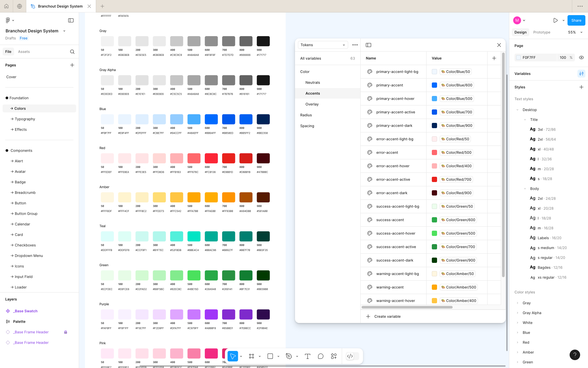The height and width of the screenshot is (368, 588).
Task: Click Create variable in the variables panel
Action: 384,316
